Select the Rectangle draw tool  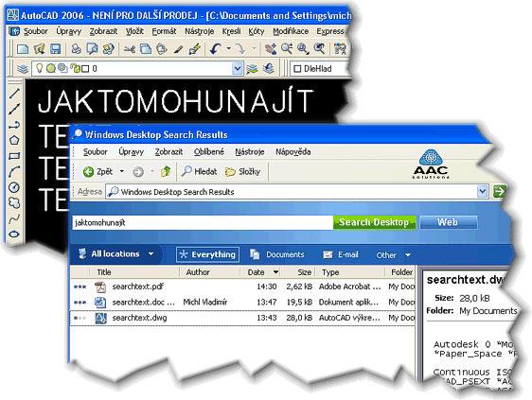pyautogui.click(x=14, y=156)
